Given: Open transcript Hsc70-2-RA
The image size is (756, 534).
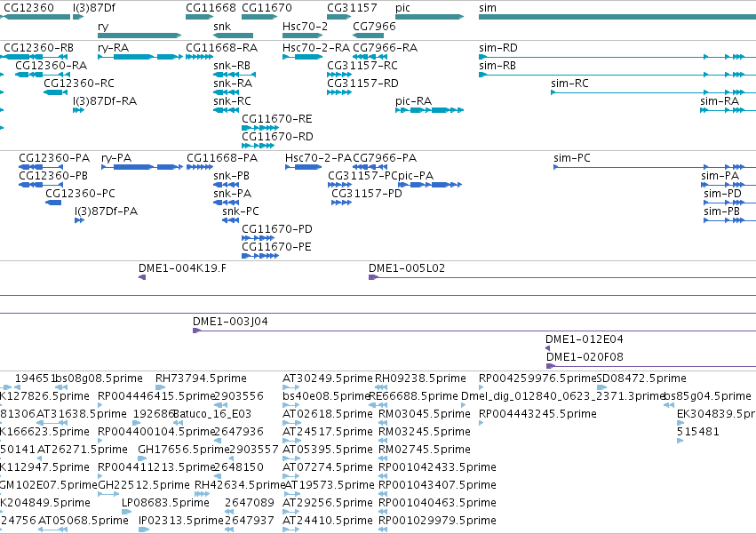Looking at the screenshot, I should pos(316,48).
